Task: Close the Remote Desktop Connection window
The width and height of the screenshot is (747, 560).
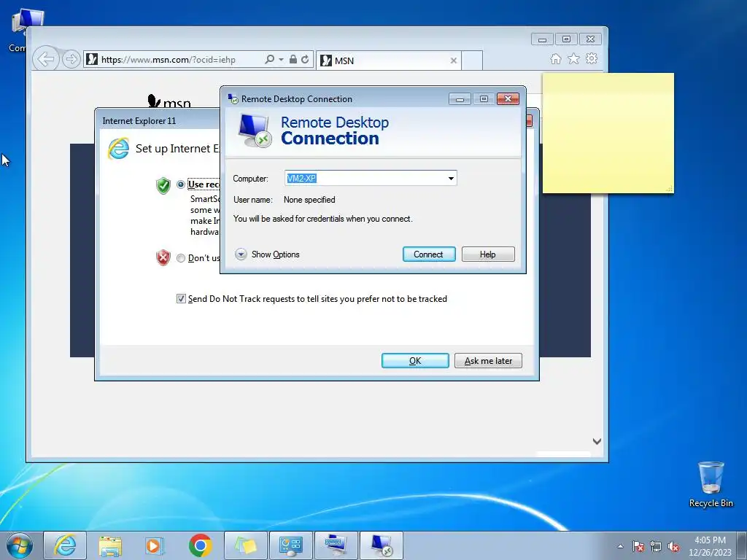Action: pyautogui.click(x=508, y=98)
